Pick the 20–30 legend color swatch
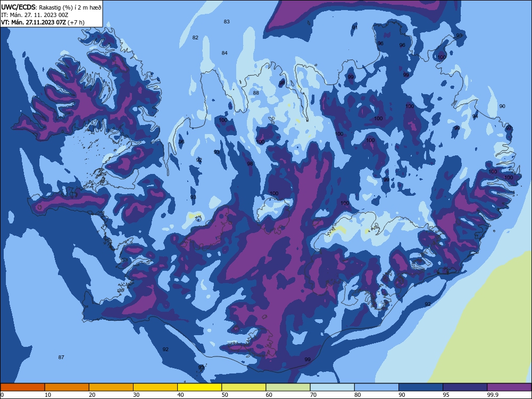Screen dimensions: 532x399 point(111,387)
